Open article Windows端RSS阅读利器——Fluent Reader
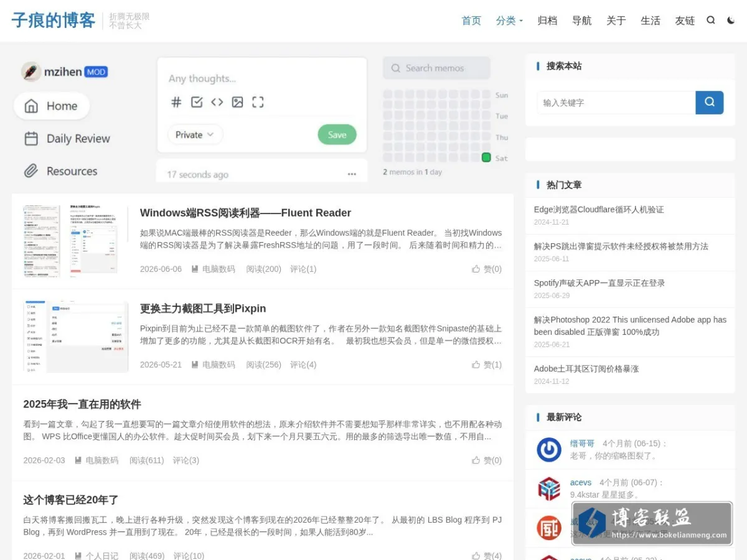 tap(245, 213)
